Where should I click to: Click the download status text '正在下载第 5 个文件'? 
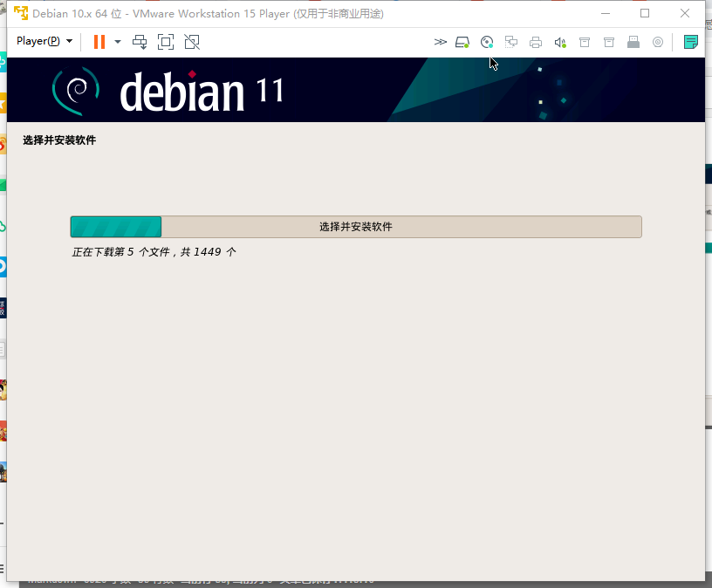[x=120, y=251]
